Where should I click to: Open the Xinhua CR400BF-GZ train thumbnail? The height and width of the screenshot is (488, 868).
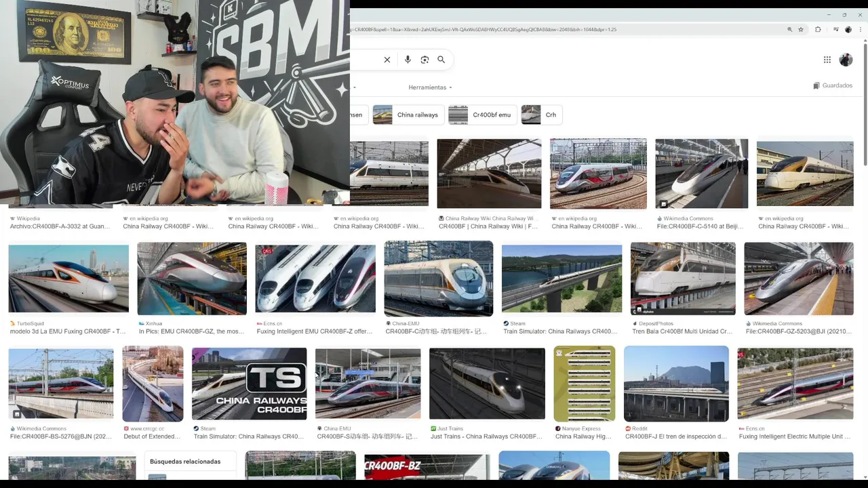tap(192, 279)
